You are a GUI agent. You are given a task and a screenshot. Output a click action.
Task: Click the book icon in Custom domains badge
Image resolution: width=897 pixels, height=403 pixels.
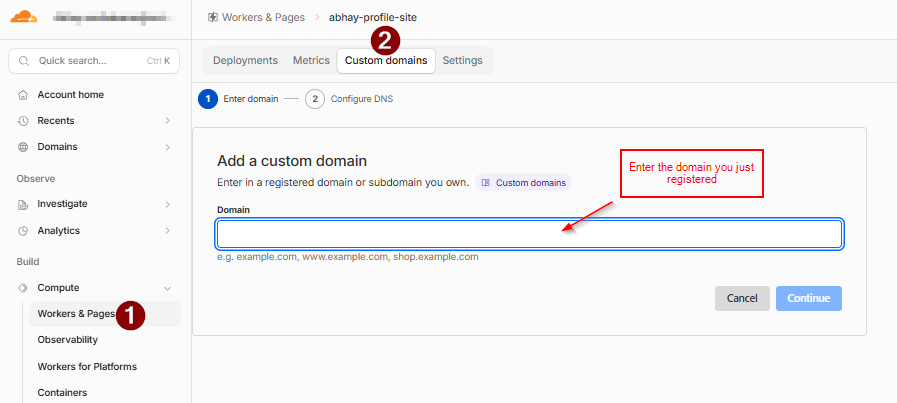486,183
